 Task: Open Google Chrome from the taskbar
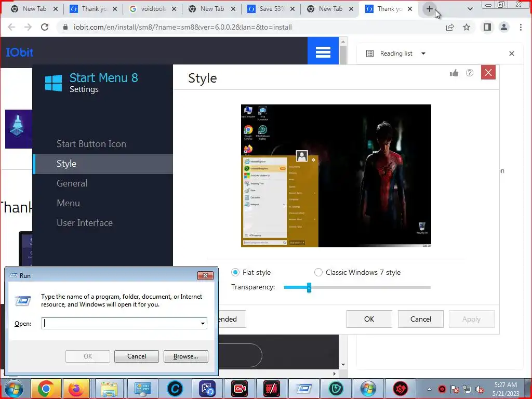(x=46, y=389)
